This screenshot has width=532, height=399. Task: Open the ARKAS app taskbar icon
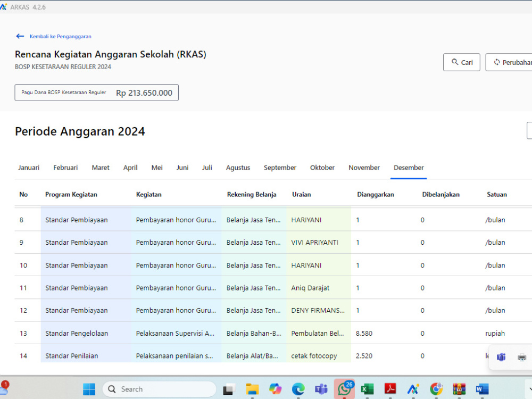[413, 389]
